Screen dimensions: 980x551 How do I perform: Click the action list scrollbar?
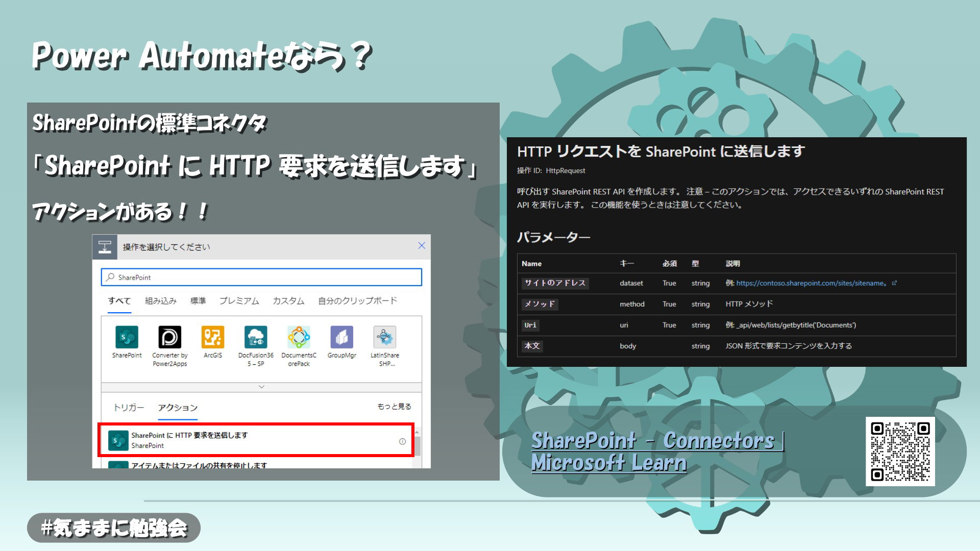[x=417, y=446]
